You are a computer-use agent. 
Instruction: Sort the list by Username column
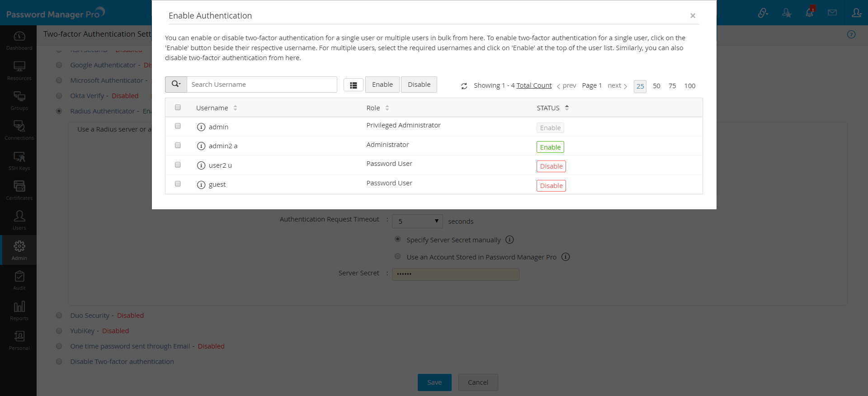(235, 108)
